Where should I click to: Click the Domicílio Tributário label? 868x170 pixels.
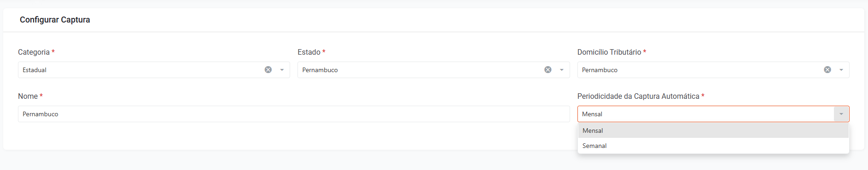[x=609, y=52]
